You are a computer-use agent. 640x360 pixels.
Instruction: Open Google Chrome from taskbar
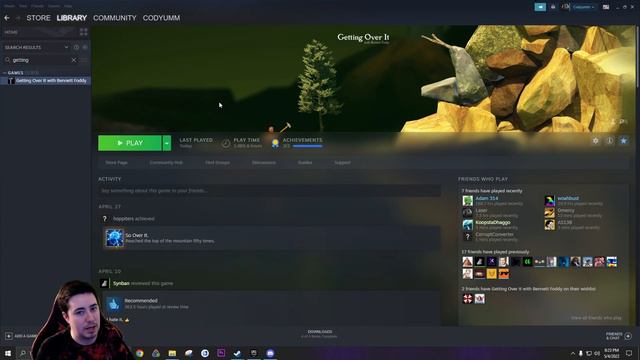pos(140,353)
